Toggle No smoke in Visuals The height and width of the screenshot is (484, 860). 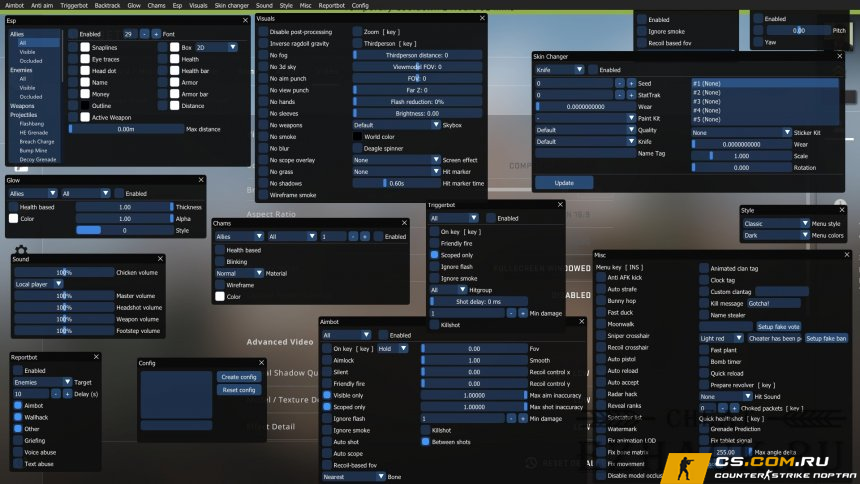click(263, 137)
